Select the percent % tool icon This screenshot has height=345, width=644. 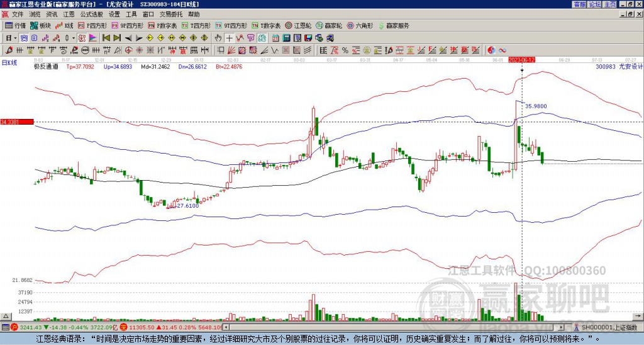tap(345, 50)
